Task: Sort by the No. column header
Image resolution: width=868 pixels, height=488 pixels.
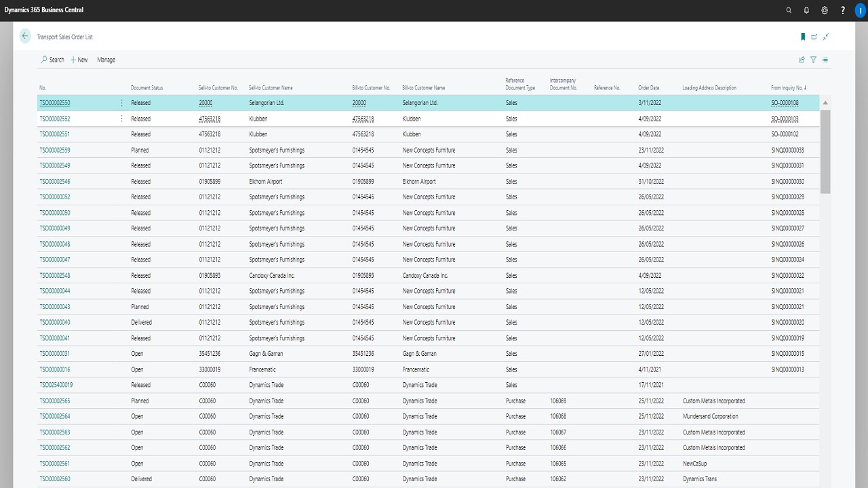Action: click(x=43, y=88)
